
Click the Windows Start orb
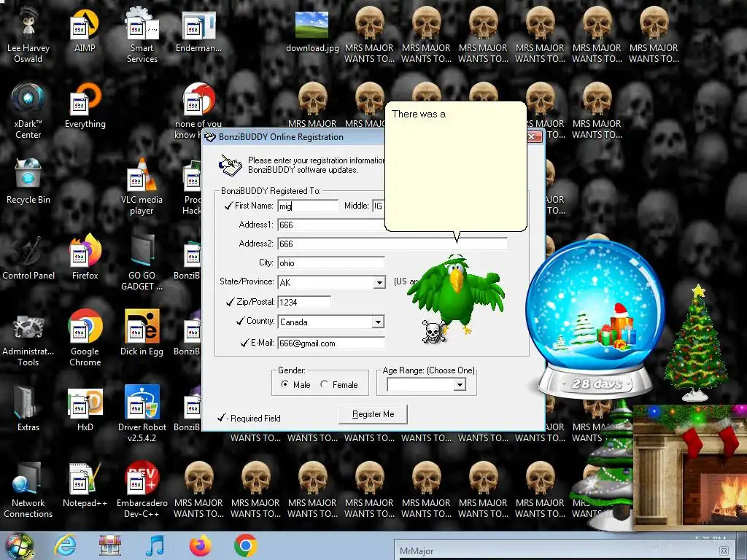[x=20, y=546]
